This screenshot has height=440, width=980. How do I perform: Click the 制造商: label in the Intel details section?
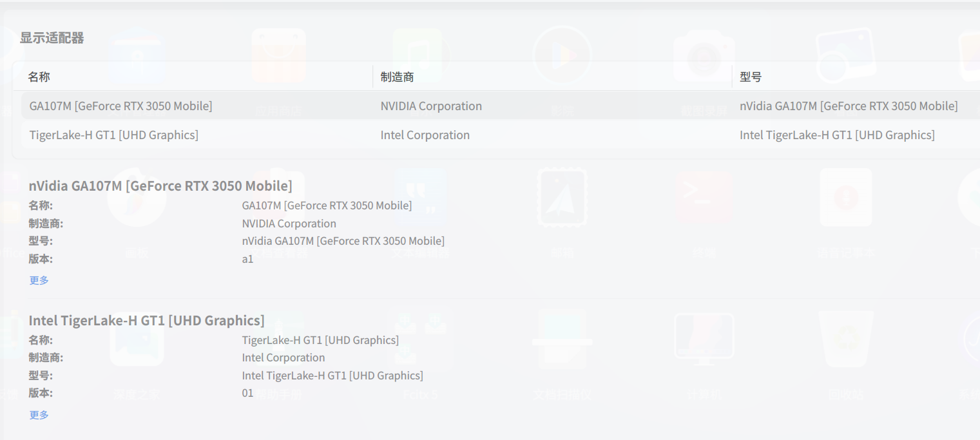point(46,358)
